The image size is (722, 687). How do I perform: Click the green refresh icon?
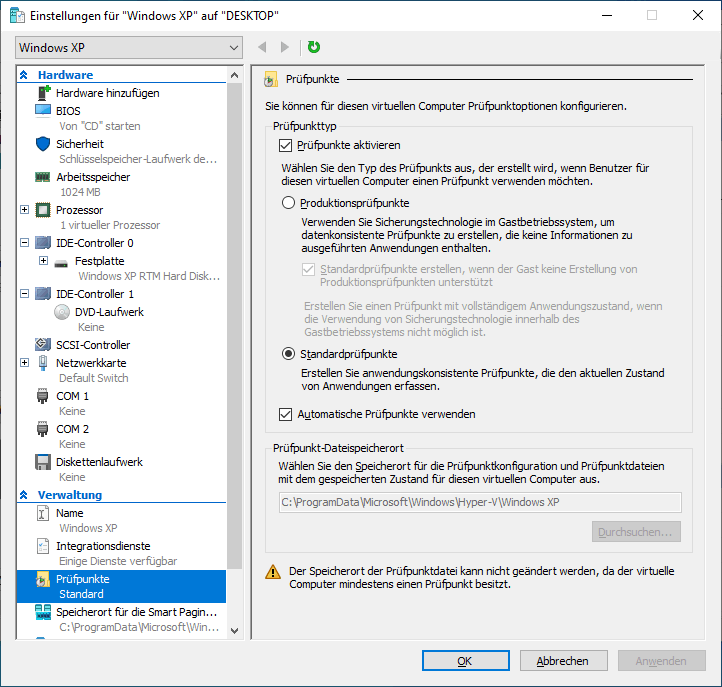[x=314, y=47]
